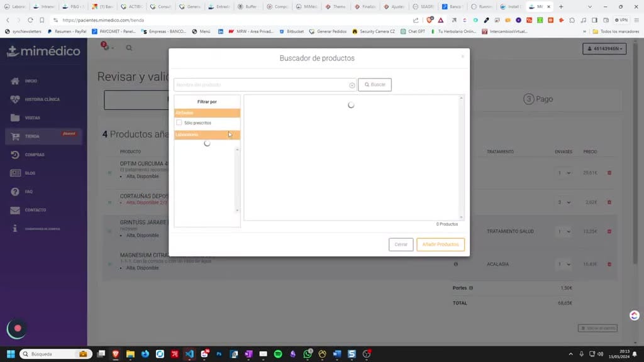
Task: Switch to the Buffer browser tab
Action: tap(248, 6)
